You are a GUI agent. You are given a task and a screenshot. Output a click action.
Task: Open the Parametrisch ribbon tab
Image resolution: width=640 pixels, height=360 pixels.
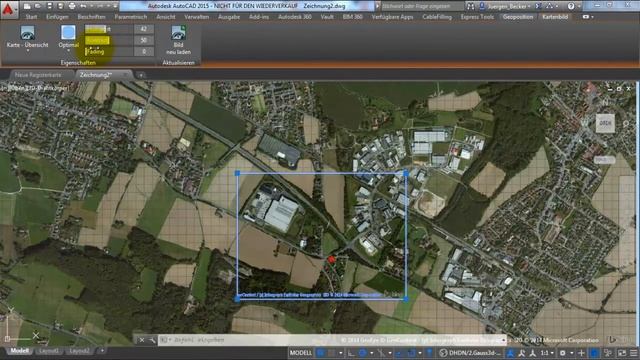(x=131, y=17)
